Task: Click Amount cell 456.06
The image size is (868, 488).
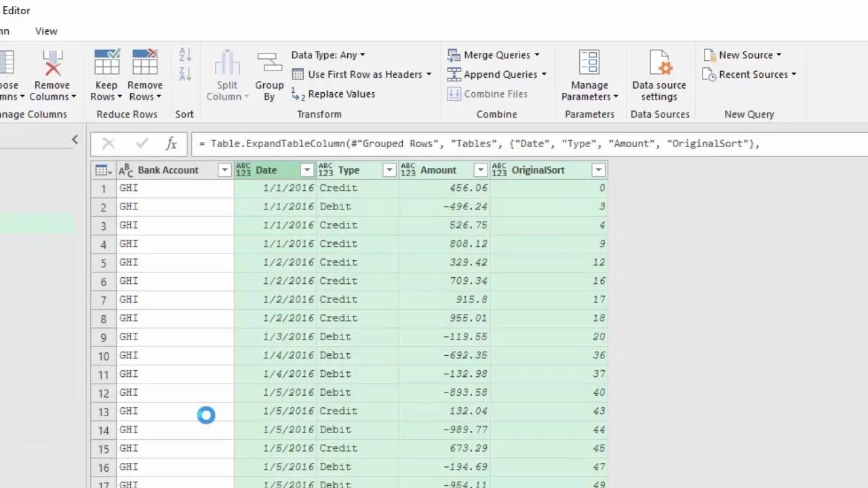Action: pyautogui.click(x=445, y=188)
